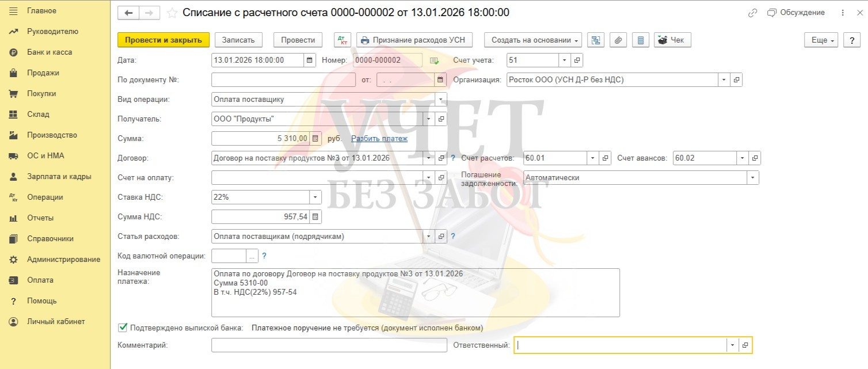Expand the Организация dropdown
The image size is (868, 369).
(724, 79)
